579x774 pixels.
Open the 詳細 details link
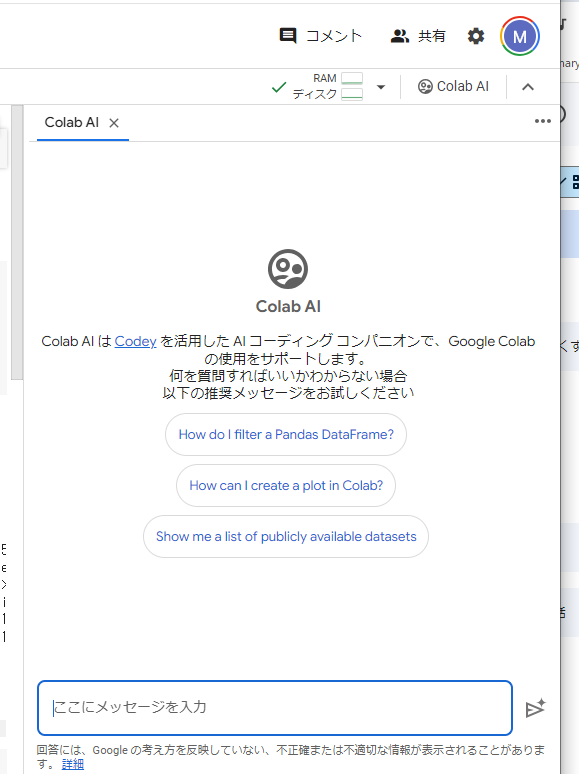click(73, 764)
